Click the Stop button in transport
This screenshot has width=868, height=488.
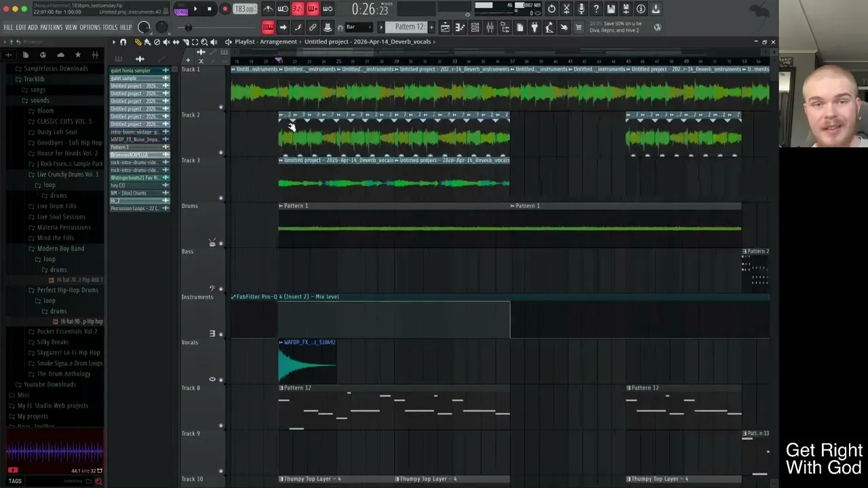[210, 9]
